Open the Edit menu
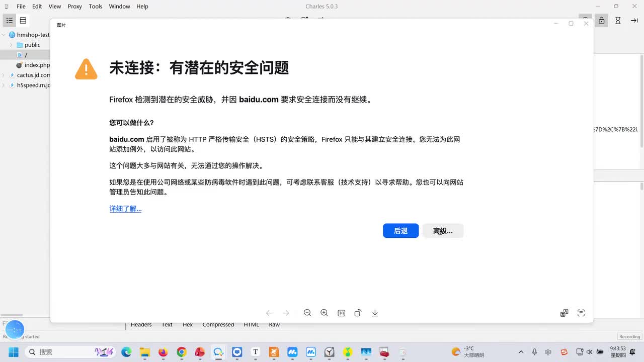This screenshot has height=362, width=644. pos(37,7)
